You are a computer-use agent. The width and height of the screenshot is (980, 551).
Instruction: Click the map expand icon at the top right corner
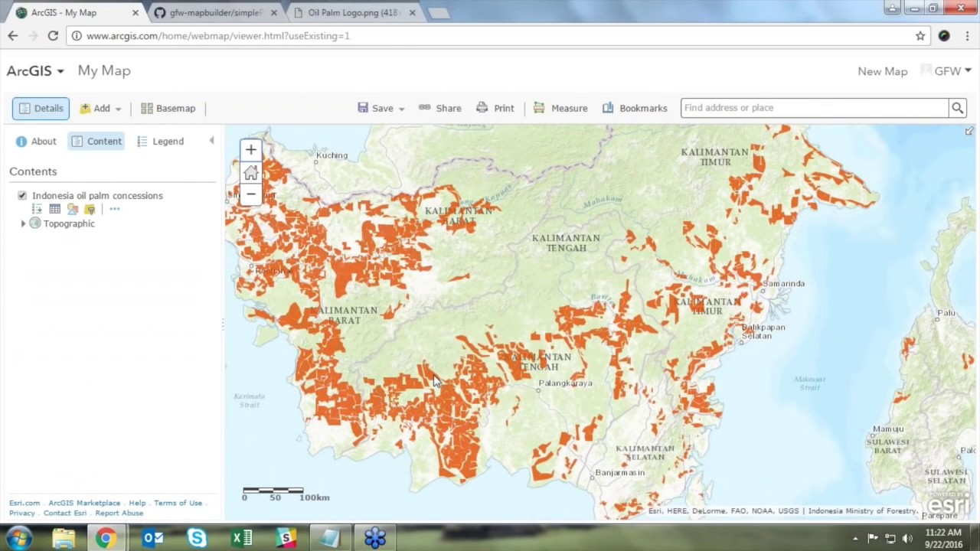[x=969, y=132]
